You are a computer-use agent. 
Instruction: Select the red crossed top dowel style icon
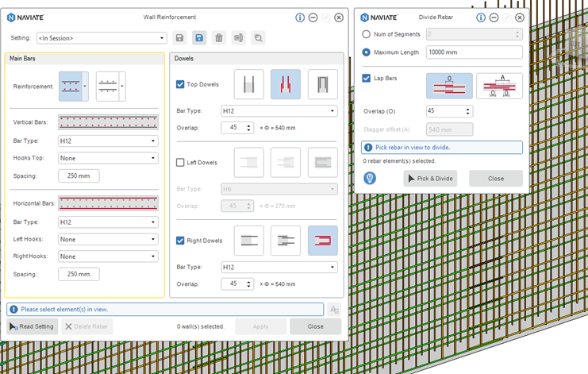pyautogui.click(x=285, y=84)
